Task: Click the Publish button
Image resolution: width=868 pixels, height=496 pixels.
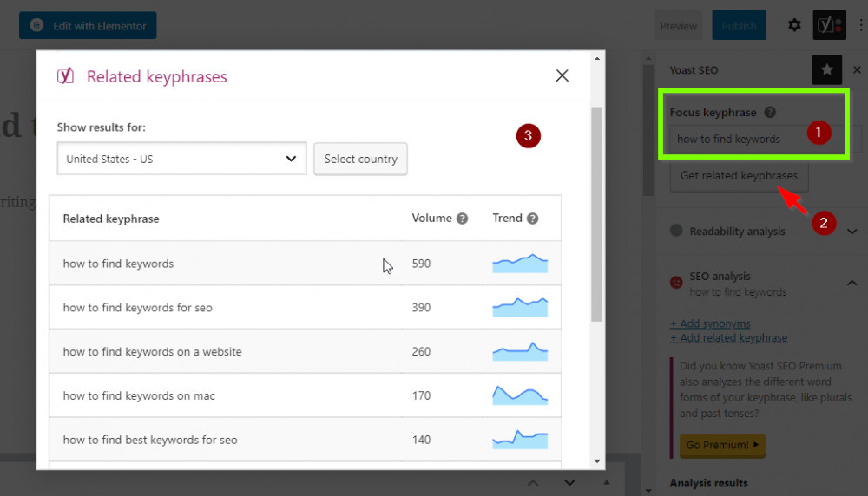Action: coord(739,25)
